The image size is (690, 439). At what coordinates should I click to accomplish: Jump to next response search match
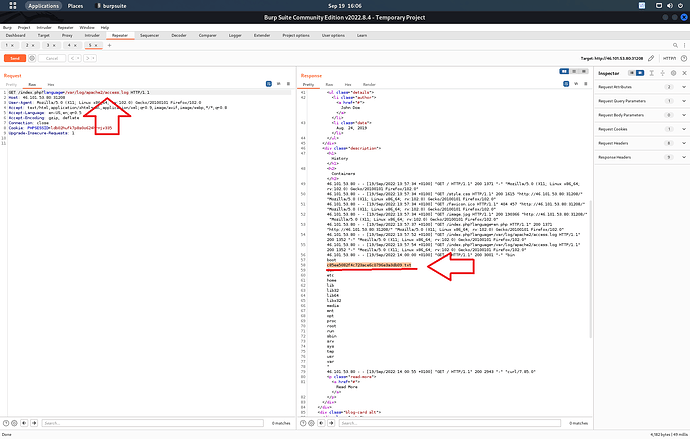tap(331, 423)
